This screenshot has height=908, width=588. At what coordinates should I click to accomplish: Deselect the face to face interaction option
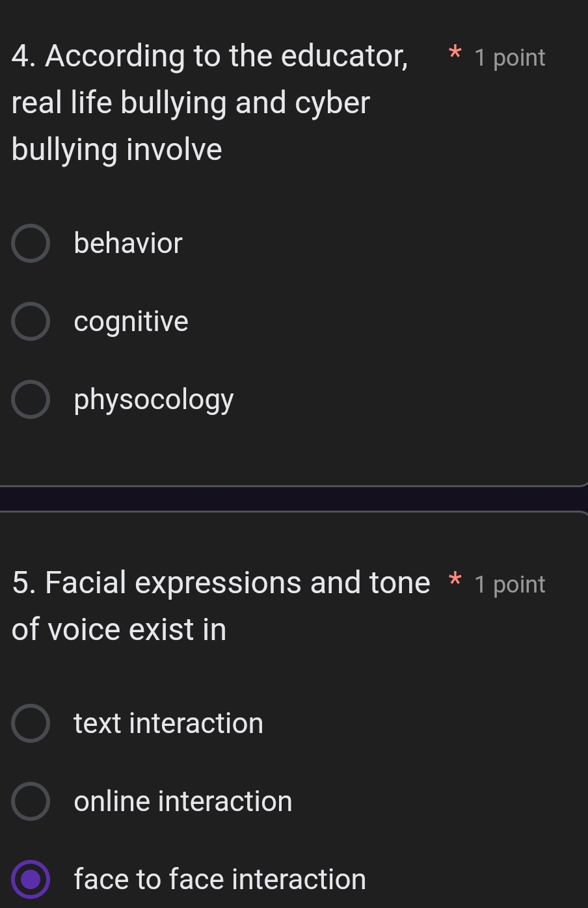31,879
